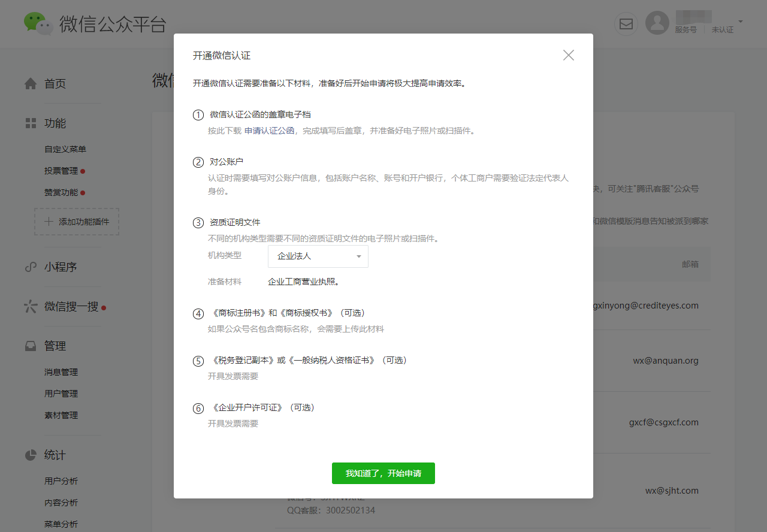Click the WeChat logo icon
Screen dimensions: 767x532
(x=38, y=23)
